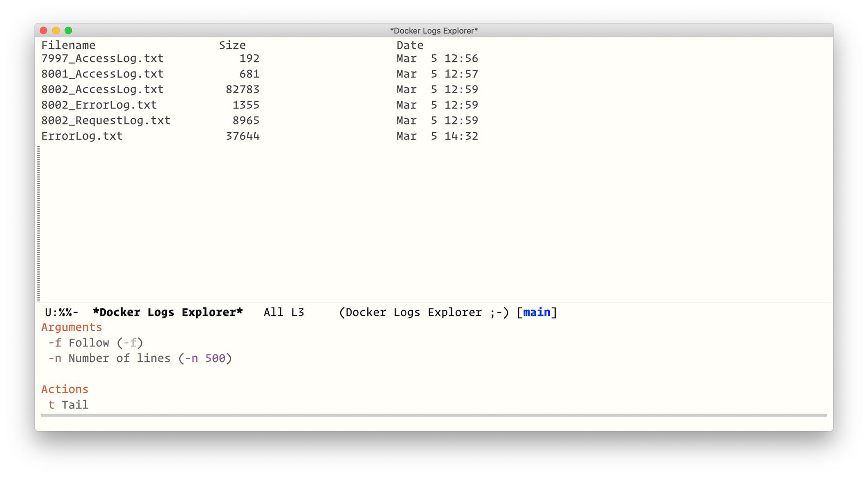Click the Filename column header
This screenshot has height=477, width=868.
68,45
